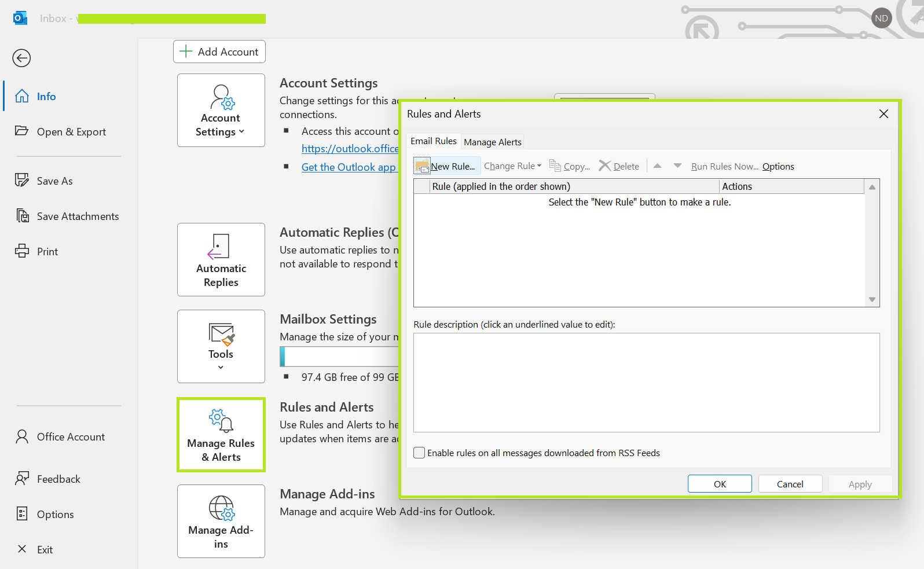Click Delete rule toolbar button
This screenshot has height=569, width=924.
(619, 166)
